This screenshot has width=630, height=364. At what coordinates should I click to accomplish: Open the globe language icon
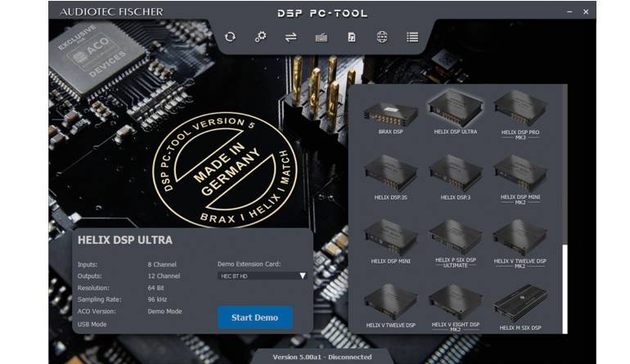pyautogui.click(x=382, y=37)
